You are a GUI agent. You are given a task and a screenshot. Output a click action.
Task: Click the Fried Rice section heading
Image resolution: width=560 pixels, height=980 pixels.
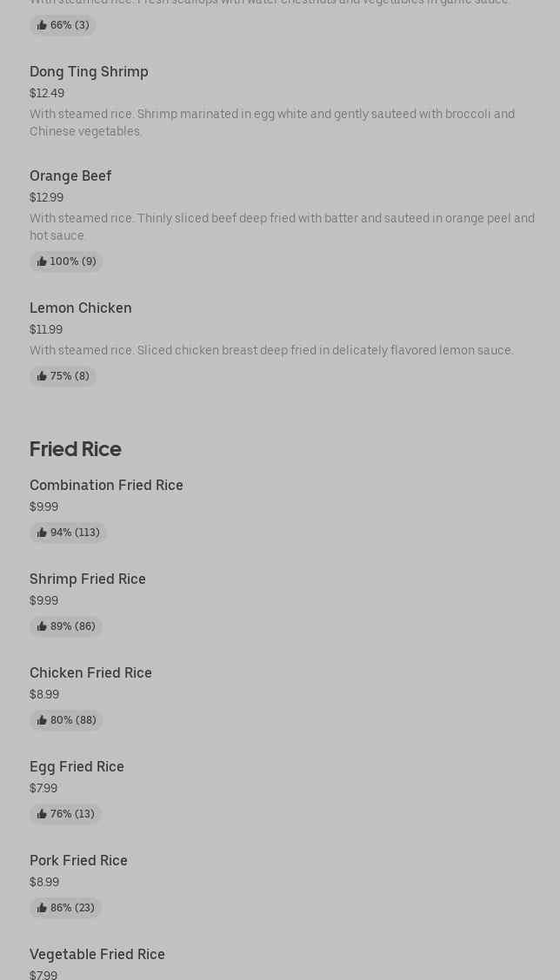tap(76, 449)
